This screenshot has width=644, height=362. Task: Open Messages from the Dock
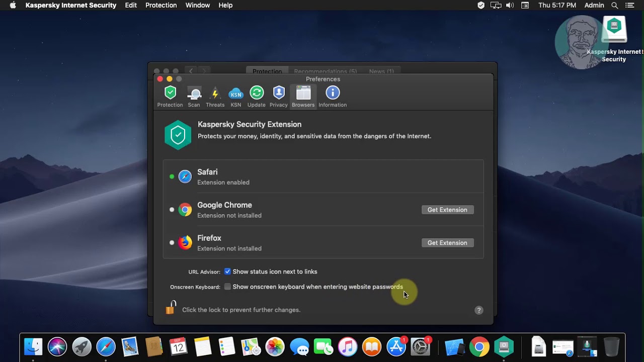click(299, 346)
